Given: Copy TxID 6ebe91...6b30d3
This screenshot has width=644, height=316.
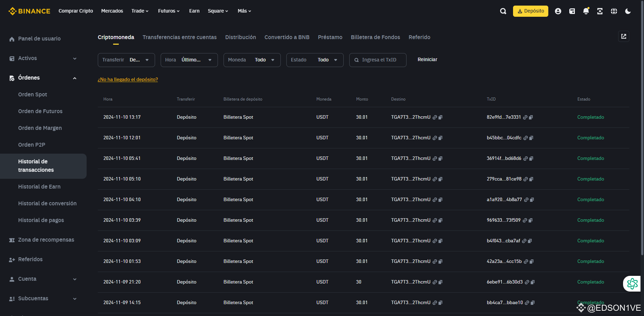Looking at the screenshot, I should [x=533, y=282].
